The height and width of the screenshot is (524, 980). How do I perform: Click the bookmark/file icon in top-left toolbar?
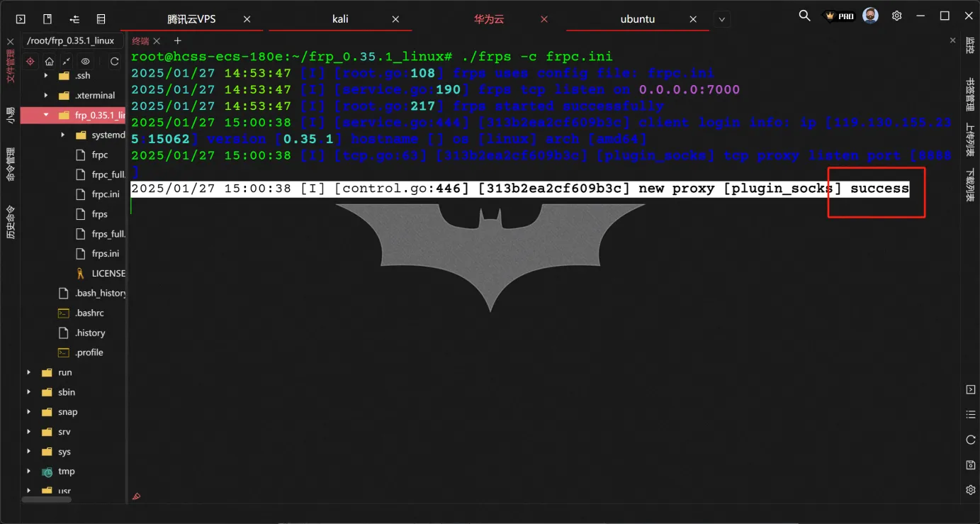(47, 19)
